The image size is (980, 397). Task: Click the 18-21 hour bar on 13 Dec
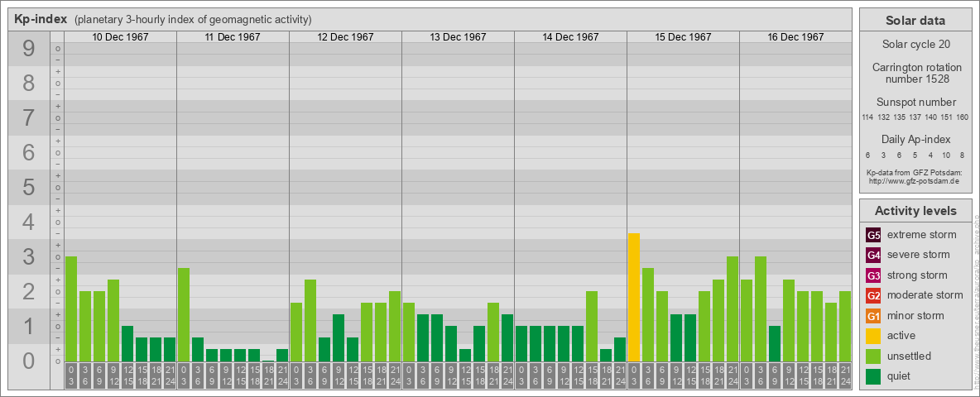point(493,332)
